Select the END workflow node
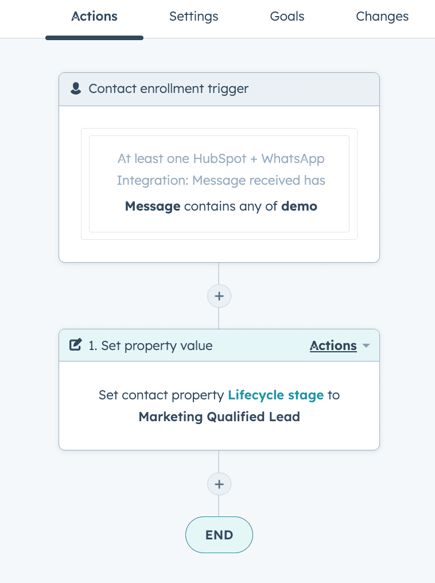 (219, 535)
